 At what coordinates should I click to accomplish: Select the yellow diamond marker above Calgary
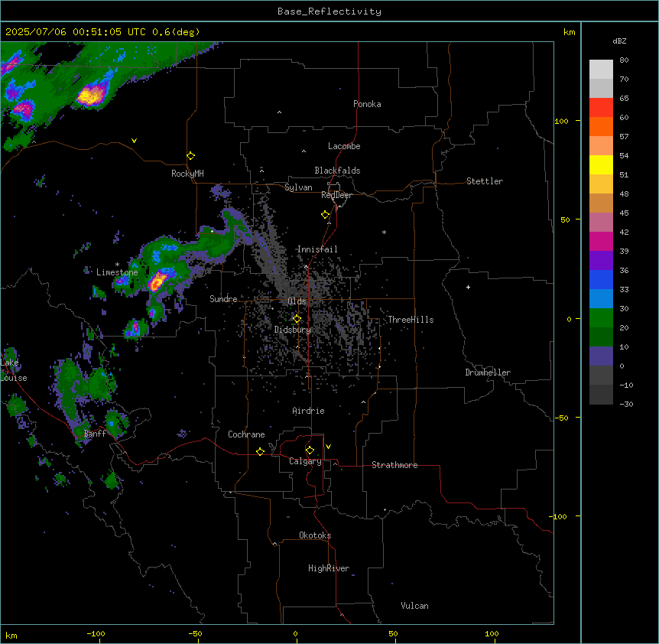(x=310, y=450)
